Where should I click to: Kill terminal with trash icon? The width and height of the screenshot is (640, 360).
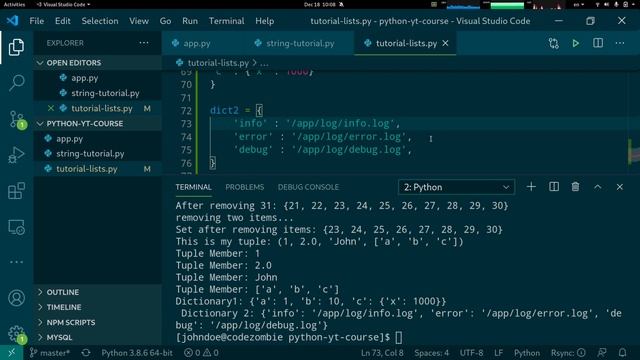point(575,187)
